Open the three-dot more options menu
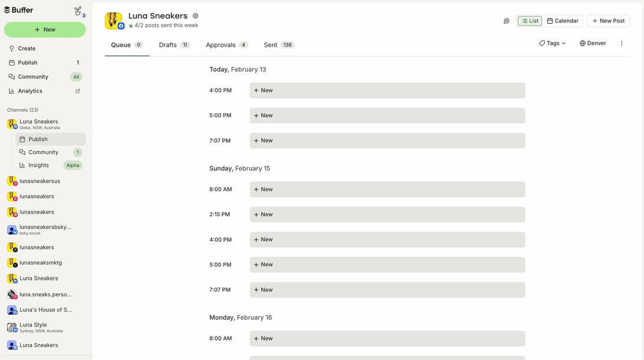 622,43
